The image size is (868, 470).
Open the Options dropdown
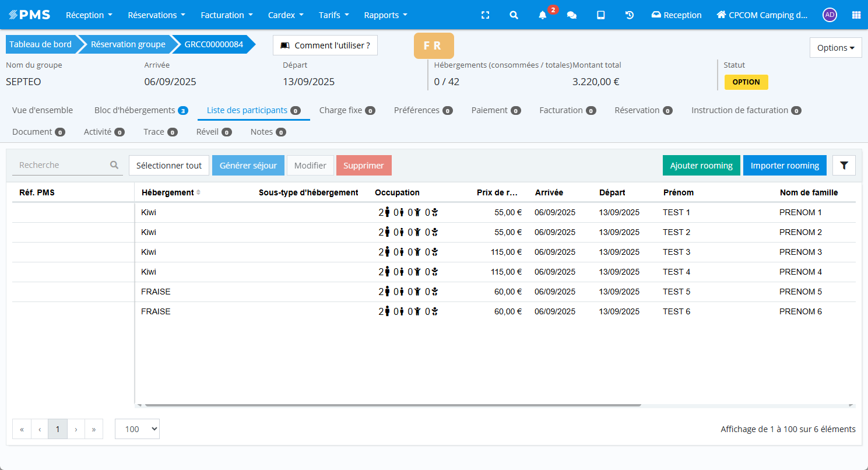(835, 48)
